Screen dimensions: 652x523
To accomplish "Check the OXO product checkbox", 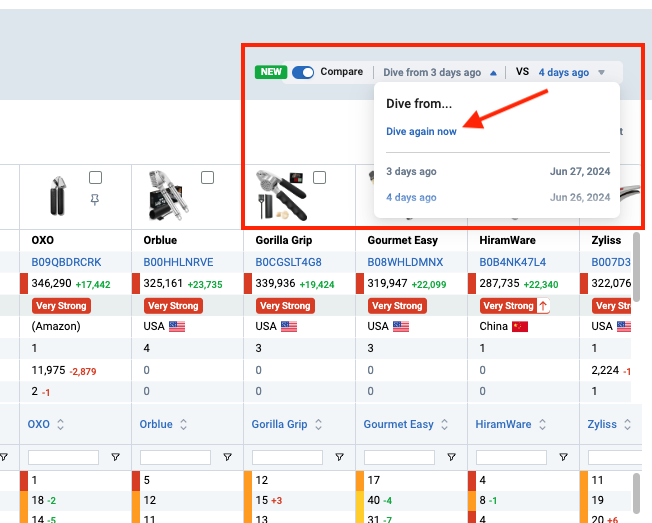I will 95,178.
